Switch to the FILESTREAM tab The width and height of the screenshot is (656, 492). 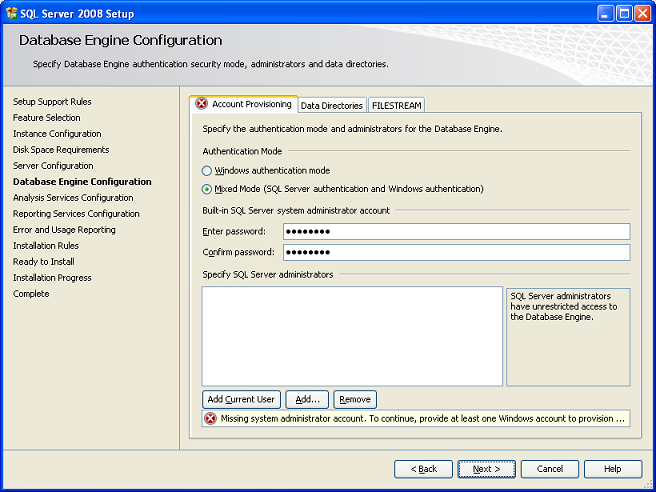click(x=396, y=105)
